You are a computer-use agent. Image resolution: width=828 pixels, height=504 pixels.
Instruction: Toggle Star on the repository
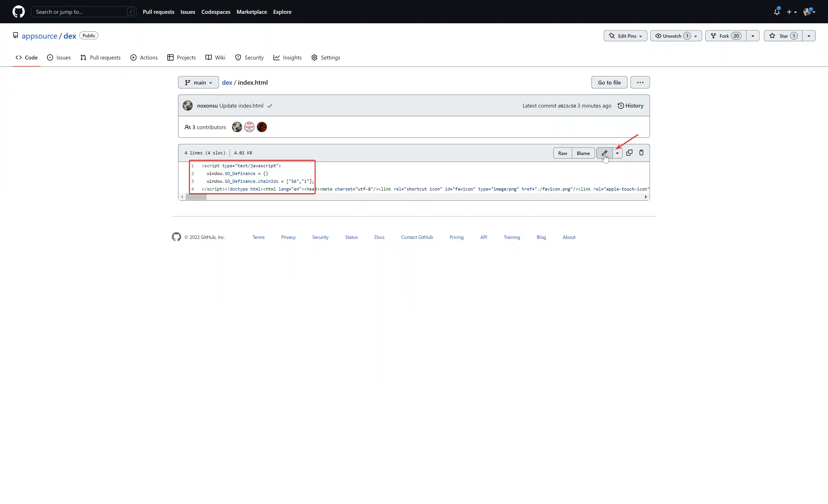[x=783, y=36]
